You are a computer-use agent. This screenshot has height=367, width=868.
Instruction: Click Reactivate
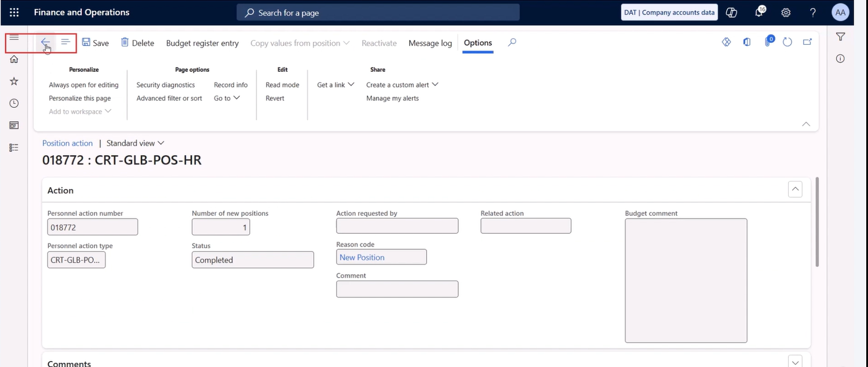(x=379, y=43)
